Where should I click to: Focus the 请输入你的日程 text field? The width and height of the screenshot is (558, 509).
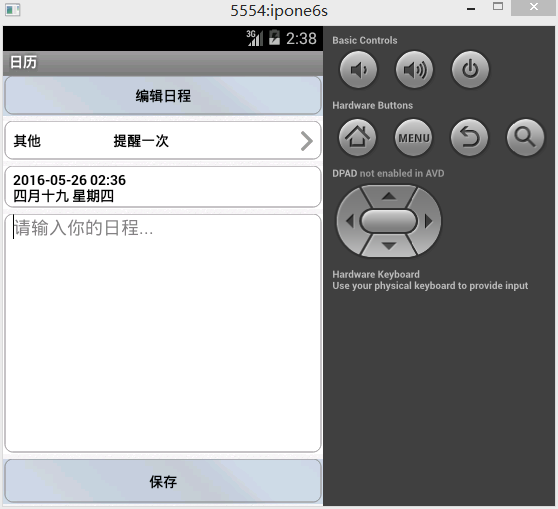(163, 333)
